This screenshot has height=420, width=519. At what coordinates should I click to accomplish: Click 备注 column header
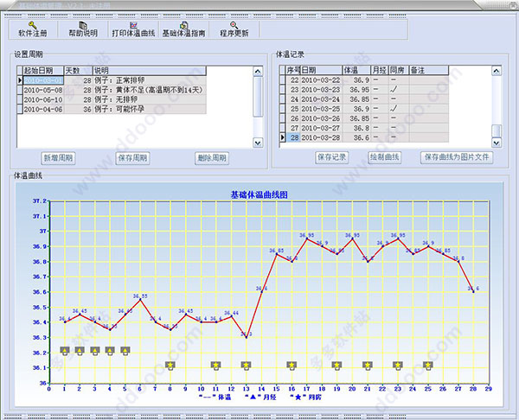click(429, 70)
